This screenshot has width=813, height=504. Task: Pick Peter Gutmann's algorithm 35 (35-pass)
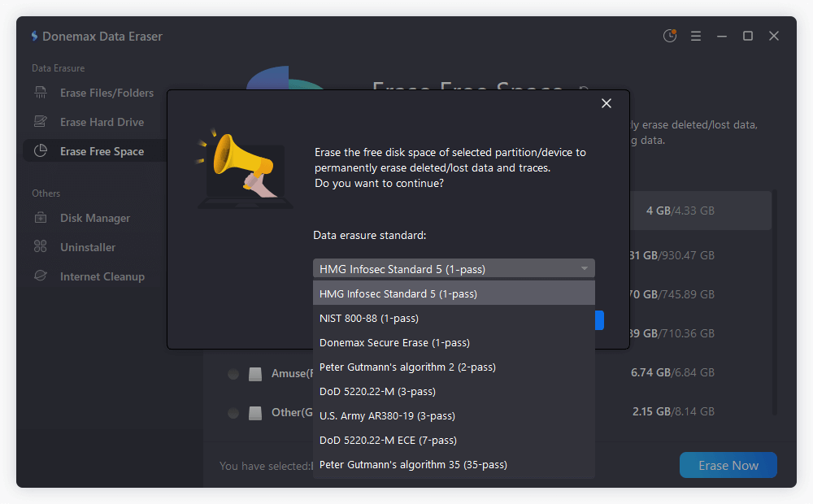click(454, 464)
